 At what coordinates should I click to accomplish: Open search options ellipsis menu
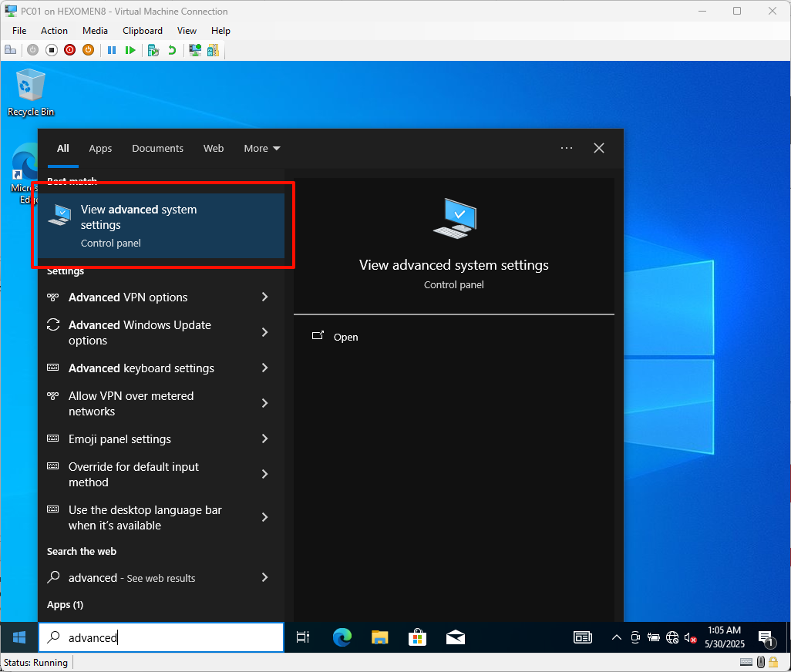[x=567, y=149]
